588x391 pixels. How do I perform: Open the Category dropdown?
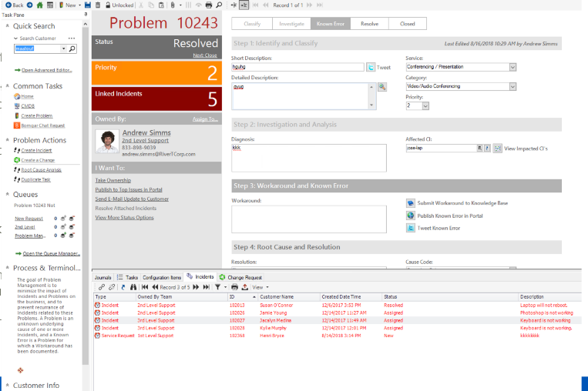point(512,87)
